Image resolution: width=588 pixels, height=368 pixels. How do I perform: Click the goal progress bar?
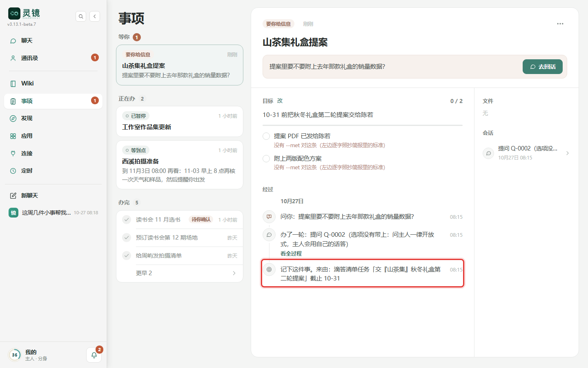[363, 125]
